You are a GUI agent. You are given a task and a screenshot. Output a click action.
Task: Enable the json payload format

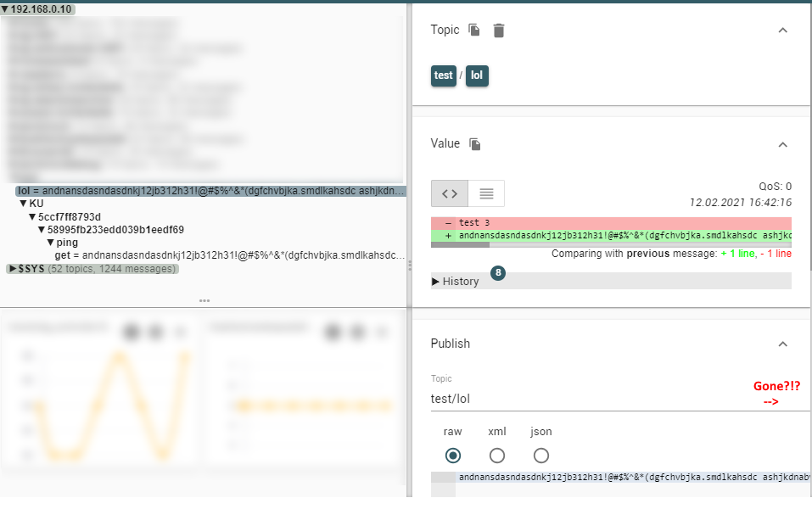coord(541,456)
